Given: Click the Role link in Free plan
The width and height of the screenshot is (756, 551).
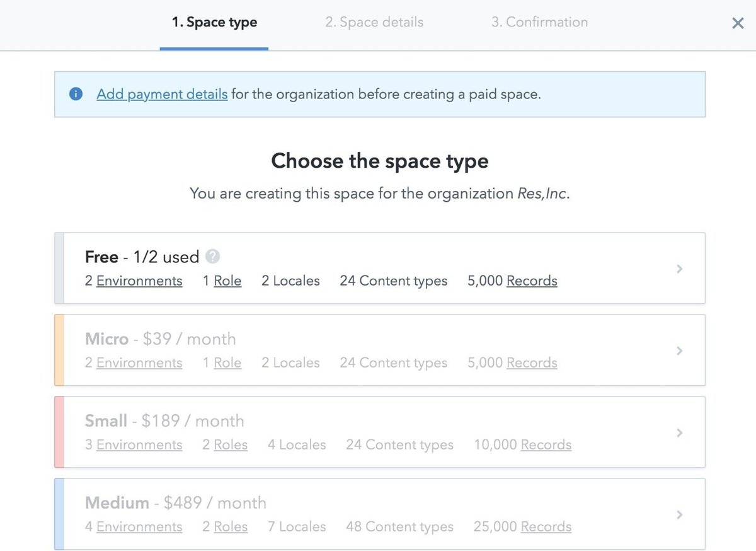Looking at the screenshot, I should (227, 281).
